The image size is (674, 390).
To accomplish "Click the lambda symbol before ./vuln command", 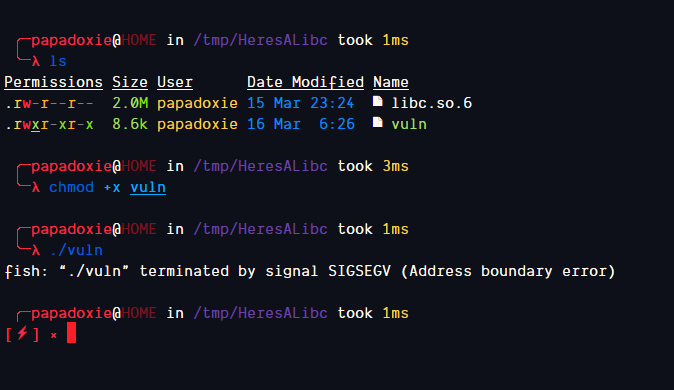I will [x=36, y=250].
